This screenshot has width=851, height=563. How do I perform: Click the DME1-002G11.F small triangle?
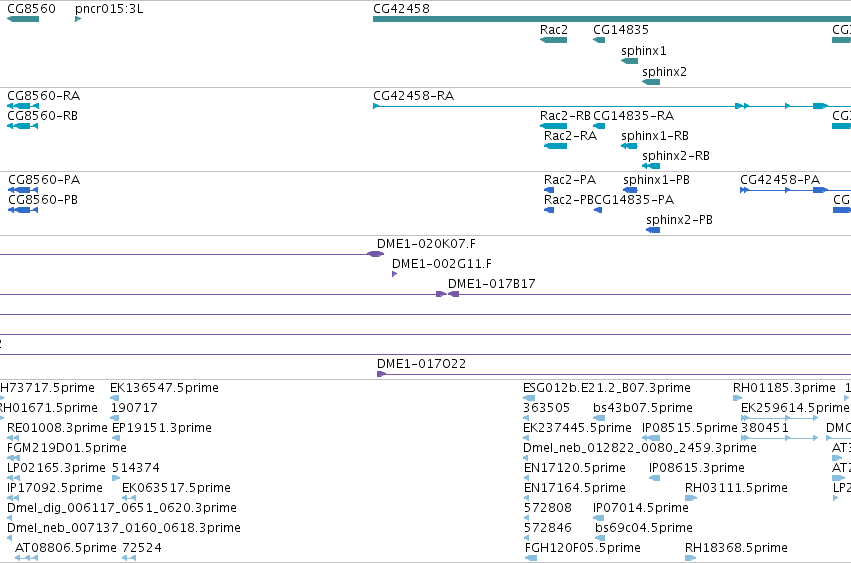coord(395,274)
